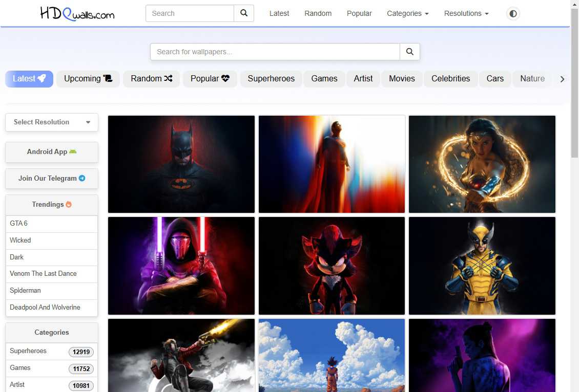
Task: Click the Join Our Telegram button
Action: [x=52, y=179]
